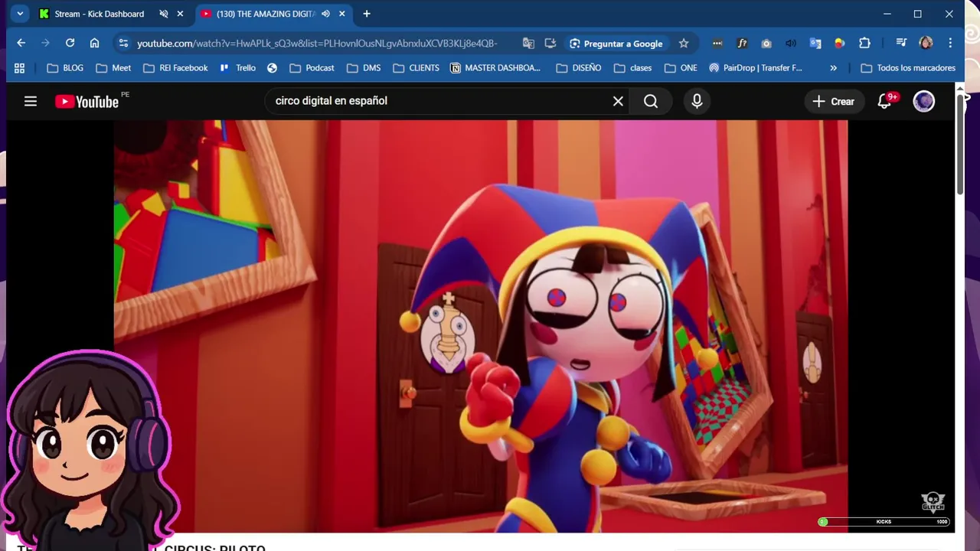This screenshot has width=980, height=551.
Task: Open the extension with three-dots icon
Action: click(x=717, y=44)
